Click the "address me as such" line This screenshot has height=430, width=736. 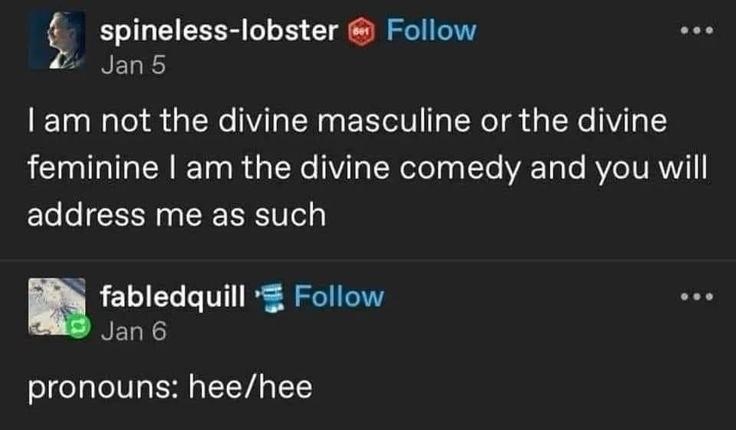(176, 215)
